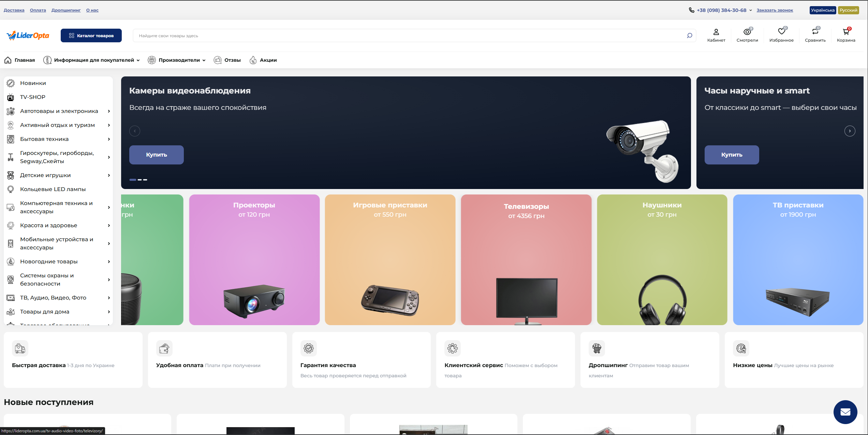Image resolution: width=868 pixels, height=435 pixels.
Task: Click the Быстрая доставка truck icon
Action: (20, 348)
